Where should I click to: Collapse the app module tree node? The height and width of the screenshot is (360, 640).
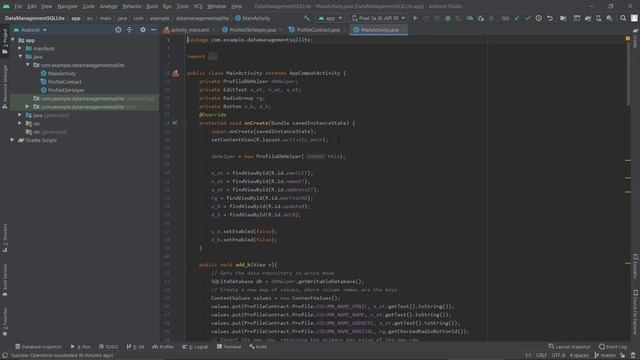pos(13,40)
